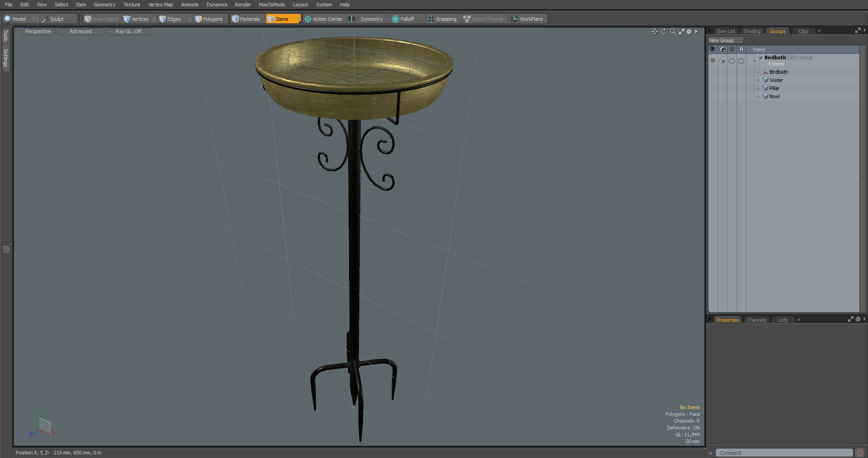This screenshot has width=868, height=458.
Task: Open the Perspective view dropdown
Action: 38,32
